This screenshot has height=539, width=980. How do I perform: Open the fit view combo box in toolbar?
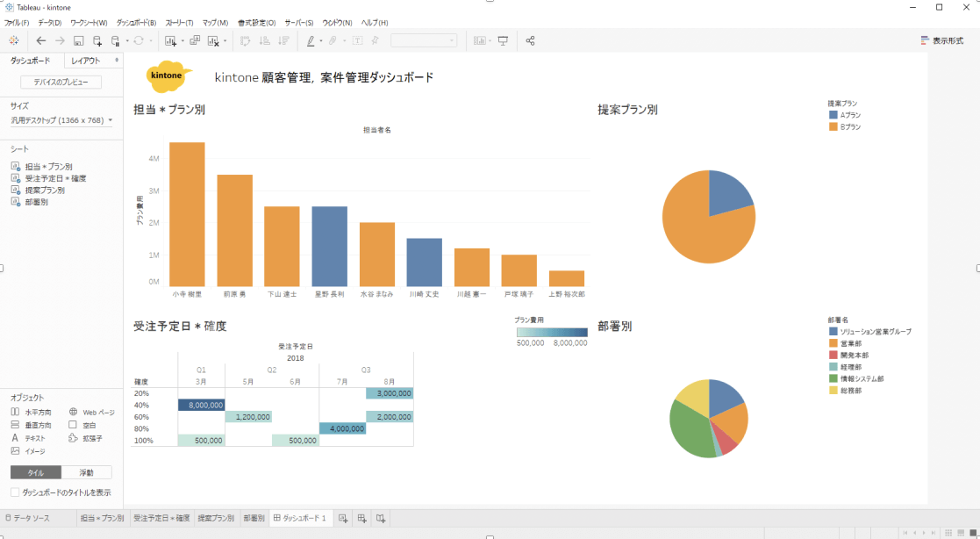click(424, 40)
